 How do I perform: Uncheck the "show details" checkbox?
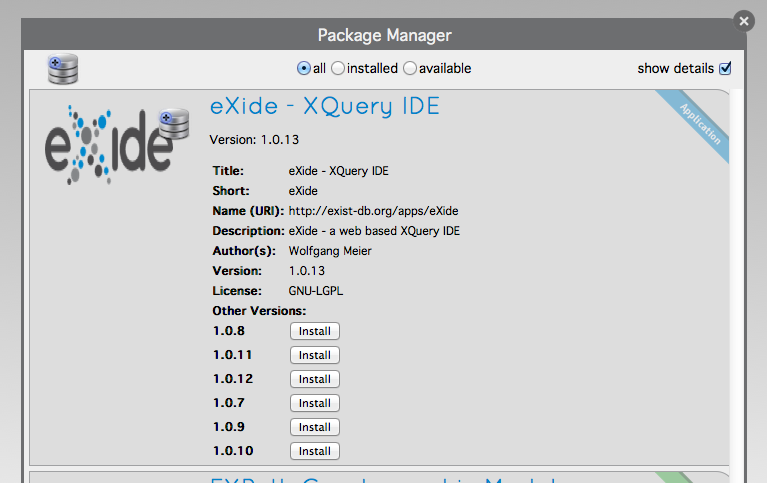point(726,69)
